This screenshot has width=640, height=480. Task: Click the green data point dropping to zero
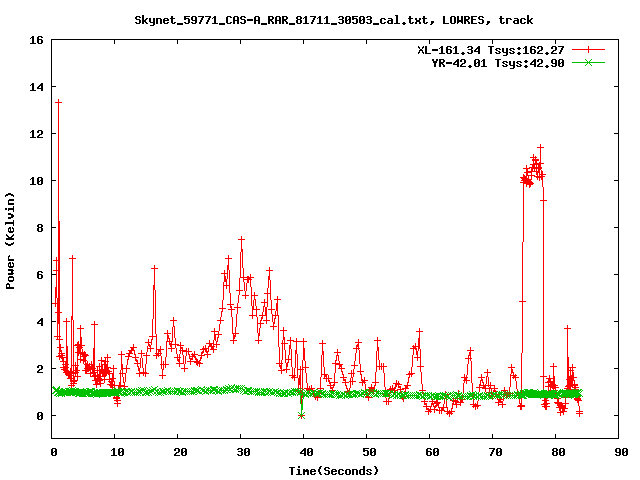[x=302, y=416]
